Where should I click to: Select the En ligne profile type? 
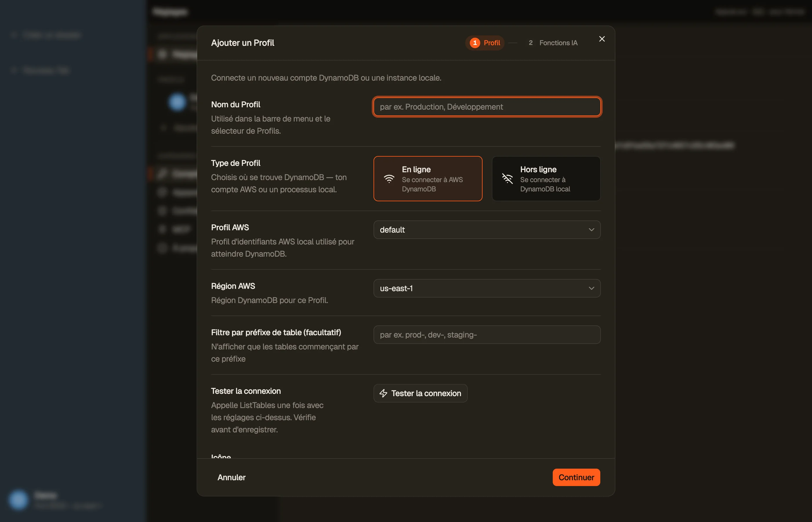[x=428, y=179]
